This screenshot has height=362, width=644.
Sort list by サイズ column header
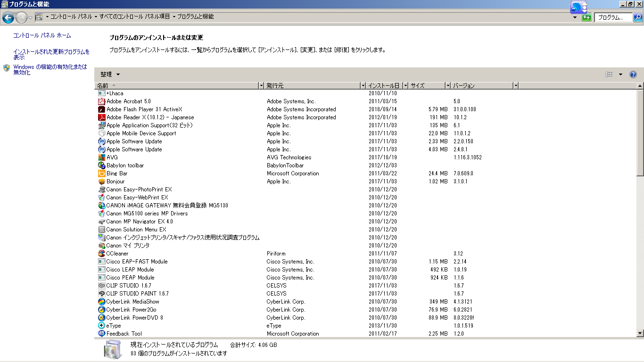coord(424,86)
